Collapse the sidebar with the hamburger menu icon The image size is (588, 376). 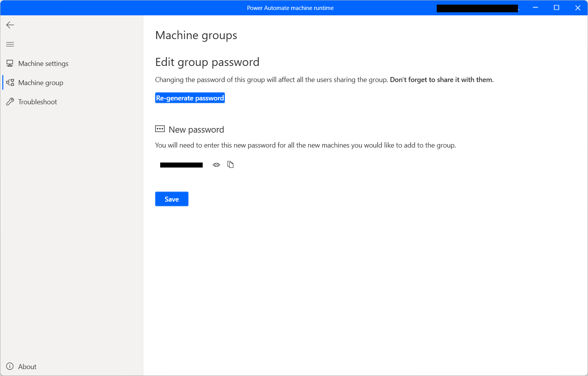10,44
